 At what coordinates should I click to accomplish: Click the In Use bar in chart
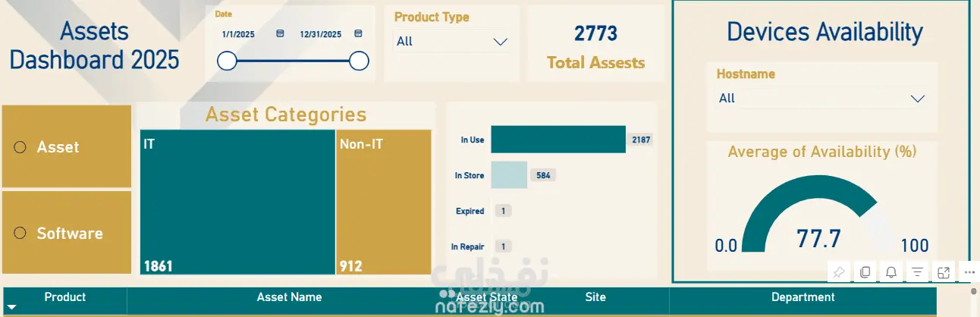[x=558, y=140]
